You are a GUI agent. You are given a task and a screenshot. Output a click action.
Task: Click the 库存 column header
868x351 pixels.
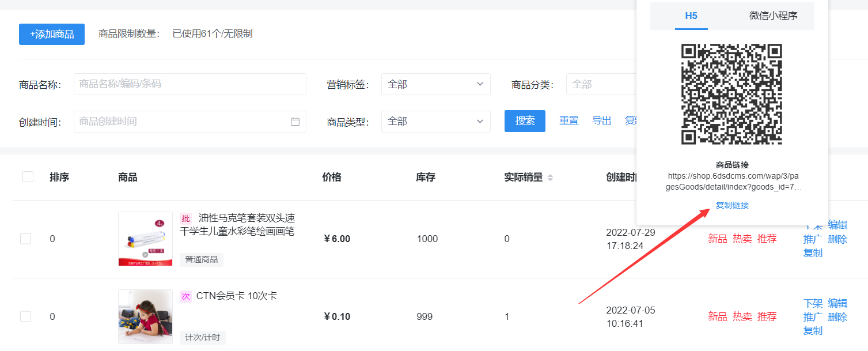pos(426,178)
